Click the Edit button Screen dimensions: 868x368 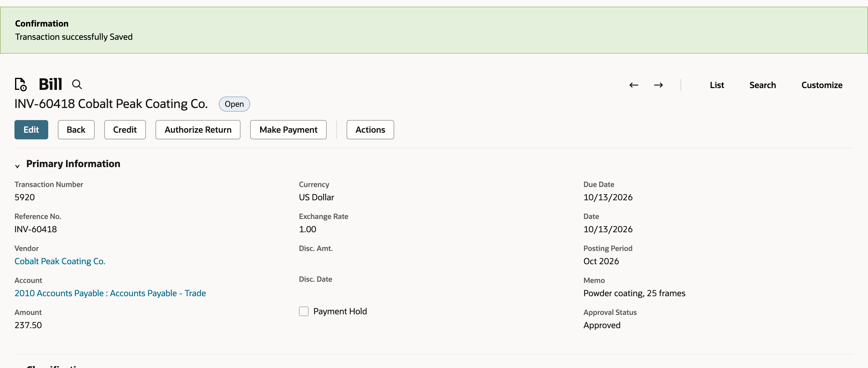pyautogui.click(x=31, y=129)
